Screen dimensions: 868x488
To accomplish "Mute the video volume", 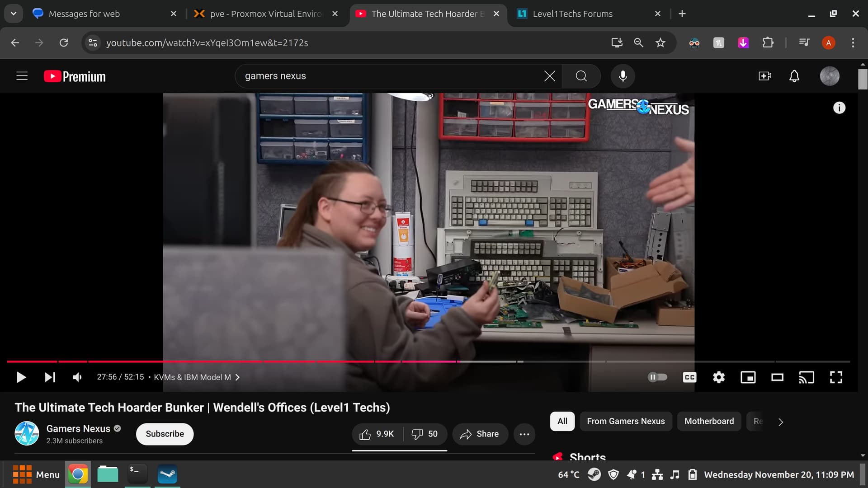I will pyautogui.click(x=77, y=377).
